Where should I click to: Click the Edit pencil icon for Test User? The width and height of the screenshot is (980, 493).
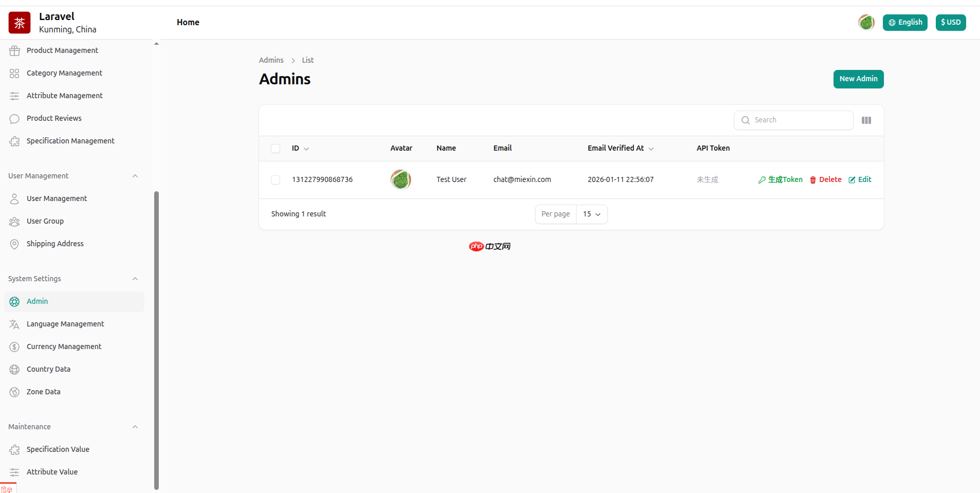click(x=852, y=180)
